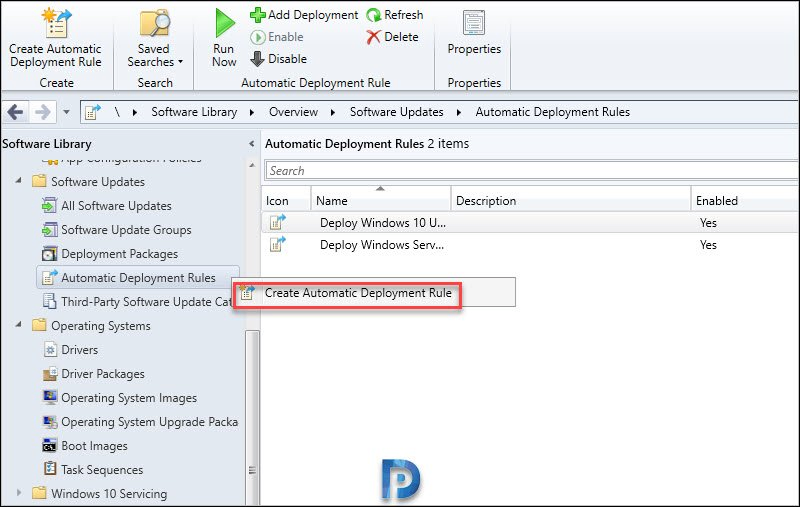Click the Third-Party Software Update Catalogs icon
800x507 pixels.
click(x=49, y=301)
